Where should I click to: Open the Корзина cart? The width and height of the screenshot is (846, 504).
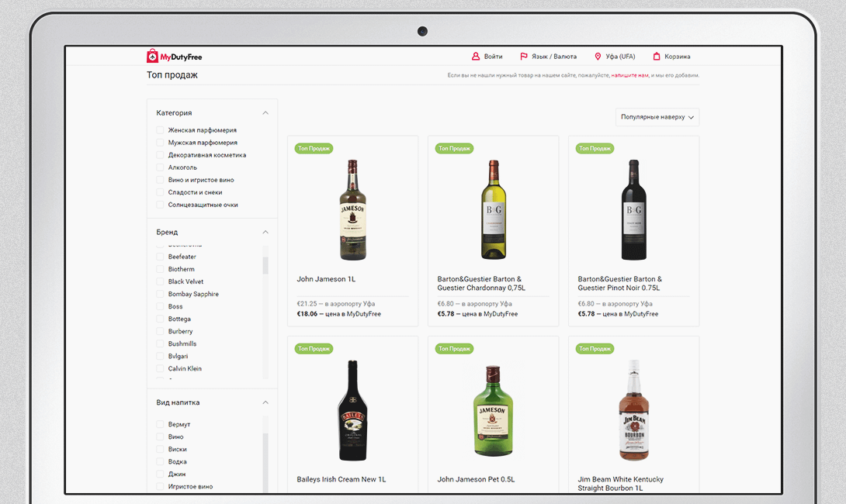[x=677, y=57]
